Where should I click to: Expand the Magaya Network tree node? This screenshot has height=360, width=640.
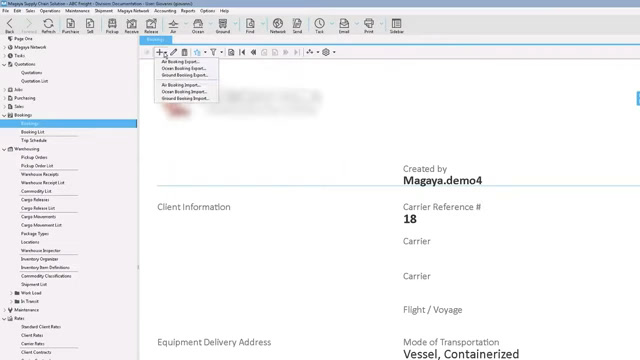4,47
